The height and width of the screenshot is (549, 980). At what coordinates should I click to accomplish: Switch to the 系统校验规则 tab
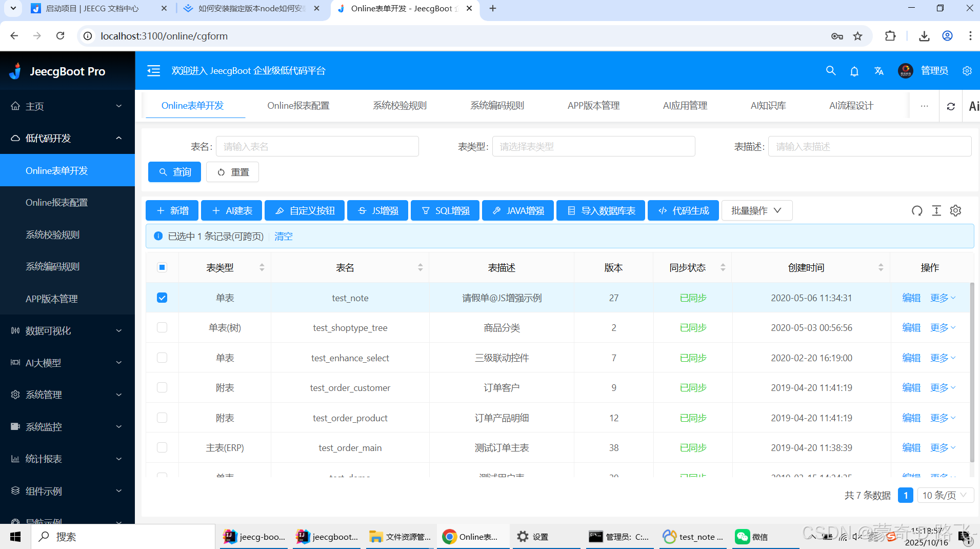[x=399, y=106]
